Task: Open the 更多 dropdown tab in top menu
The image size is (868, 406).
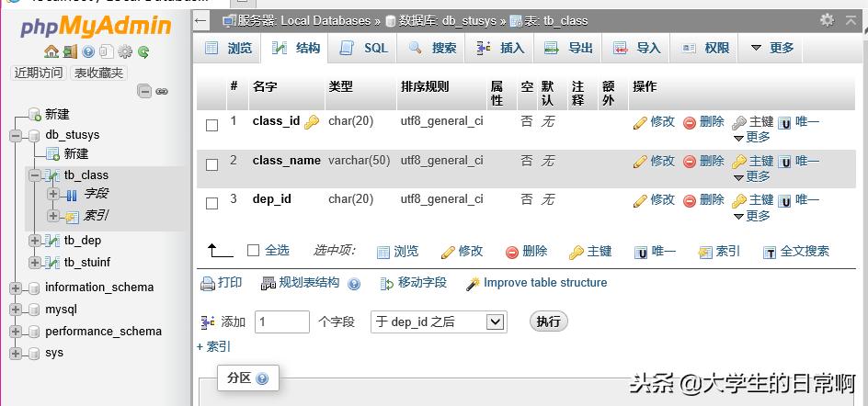Action: (772, 48)
